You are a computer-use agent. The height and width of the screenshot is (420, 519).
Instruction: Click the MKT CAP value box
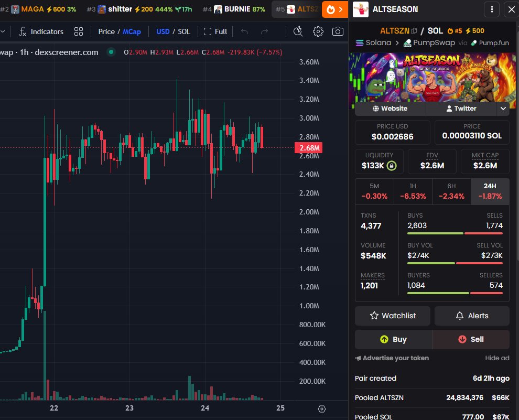coord(485,161)
